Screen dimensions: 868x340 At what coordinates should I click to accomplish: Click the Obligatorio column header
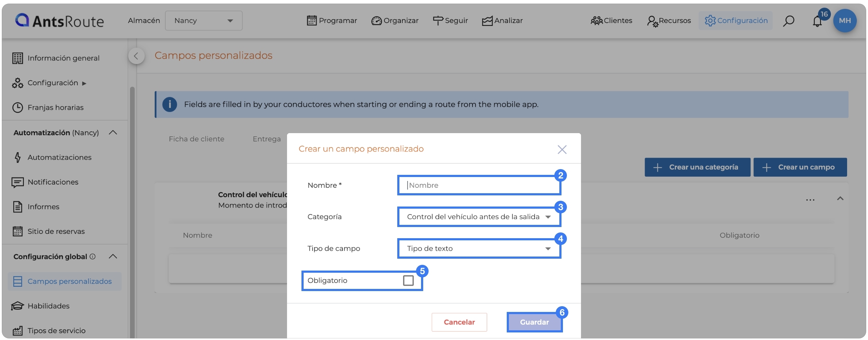click(739, 235)
